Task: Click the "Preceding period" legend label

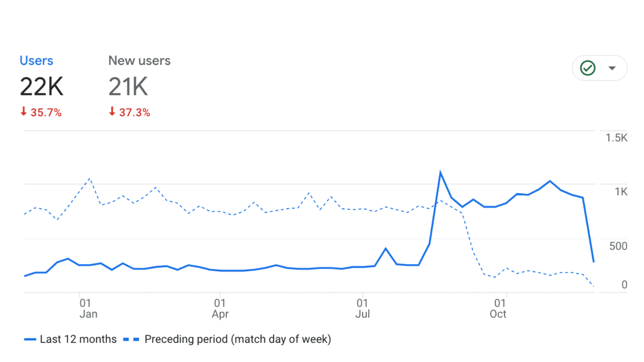Action: (237, 339)
